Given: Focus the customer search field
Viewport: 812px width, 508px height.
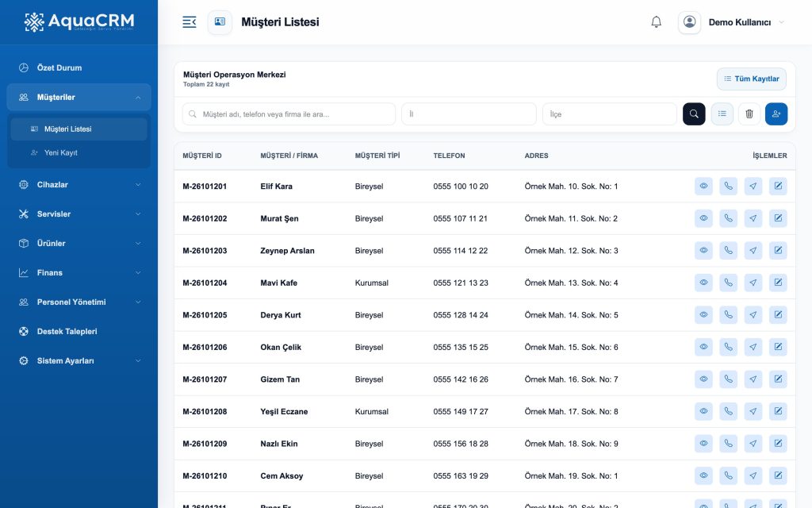Looking at the screenshot, I should click(289, 114).
